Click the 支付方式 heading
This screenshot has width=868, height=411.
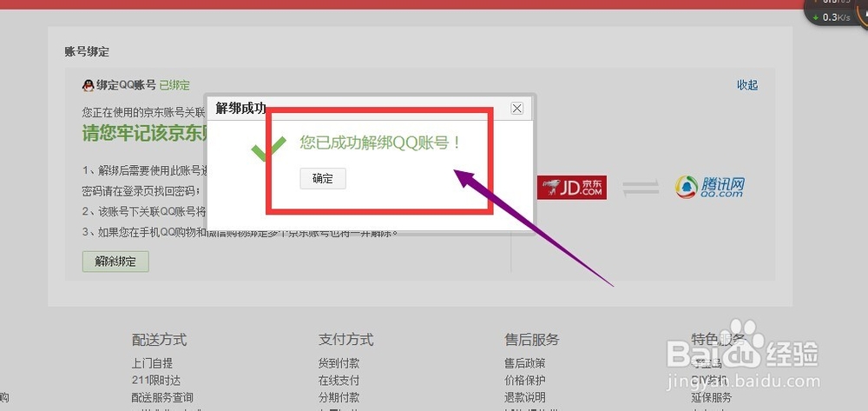point(346,339)
